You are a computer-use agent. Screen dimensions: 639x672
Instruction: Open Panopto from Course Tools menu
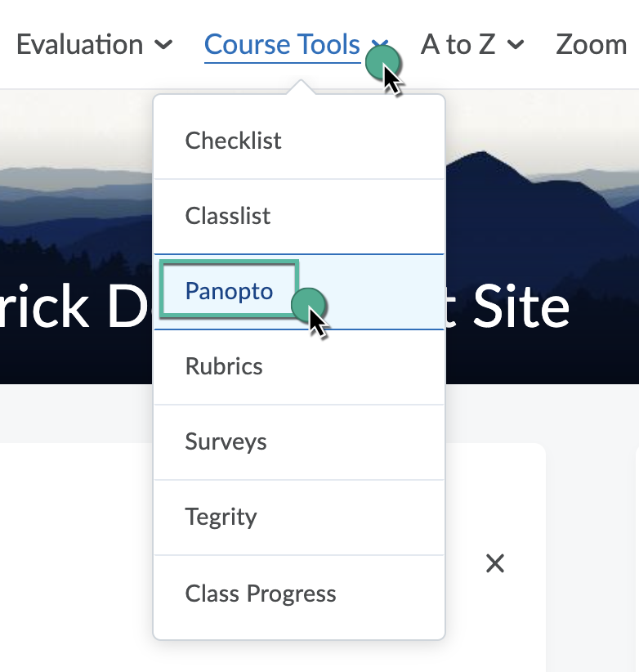229,291
